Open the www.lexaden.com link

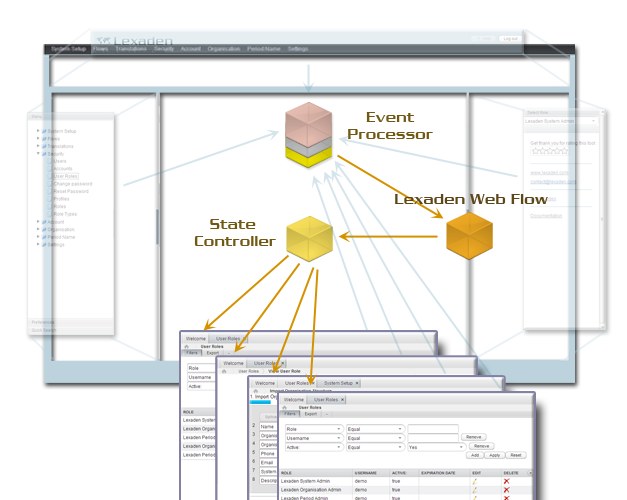549,173
